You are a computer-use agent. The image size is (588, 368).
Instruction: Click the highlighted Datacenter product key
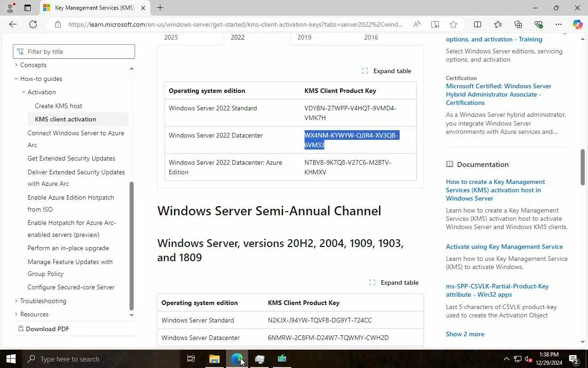351,140
